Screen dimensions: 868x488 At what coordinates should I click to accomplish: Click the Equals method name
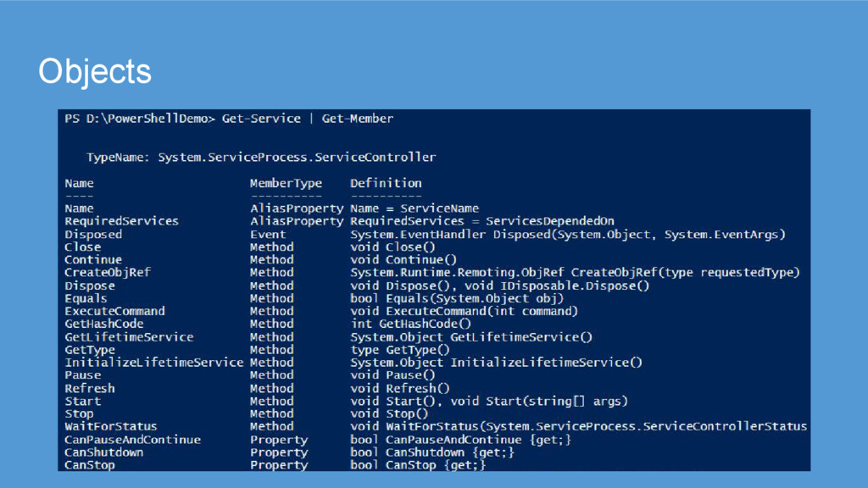tap(86, 298)
